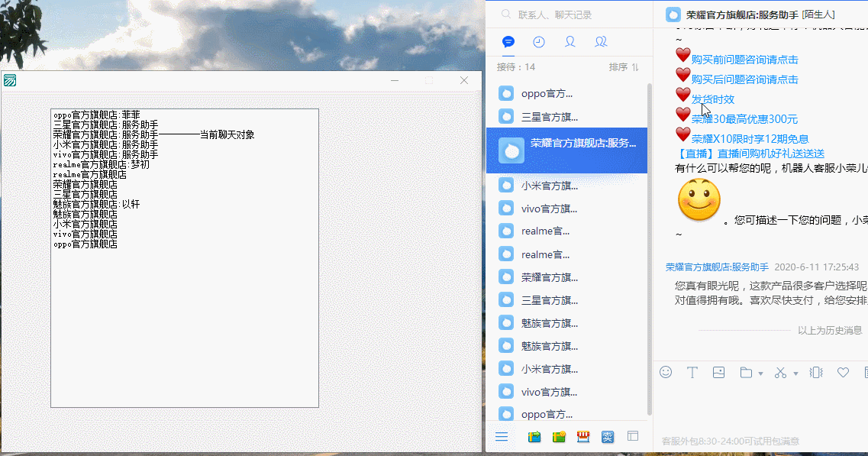The image size is (868, 456).
Task: Click the red awning shop icon
Action: (x=583, y=437)
